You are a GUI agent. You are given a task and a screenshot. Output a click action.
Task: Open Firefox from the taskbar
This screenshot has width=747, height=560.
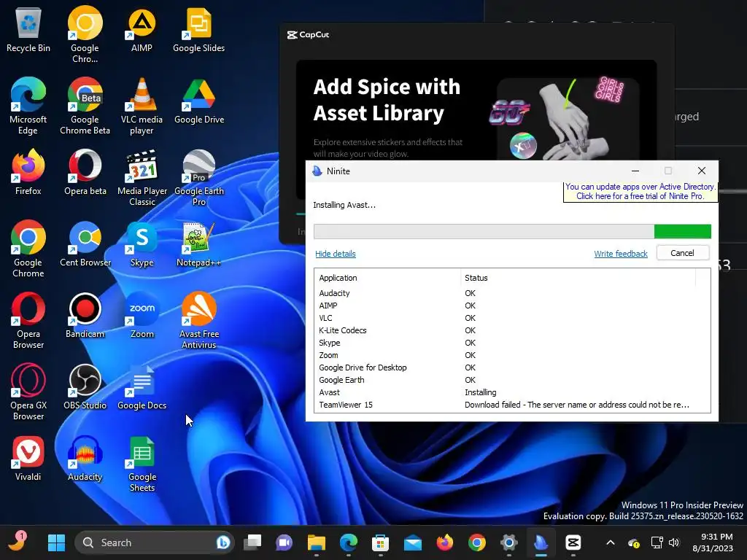(444, 542)
